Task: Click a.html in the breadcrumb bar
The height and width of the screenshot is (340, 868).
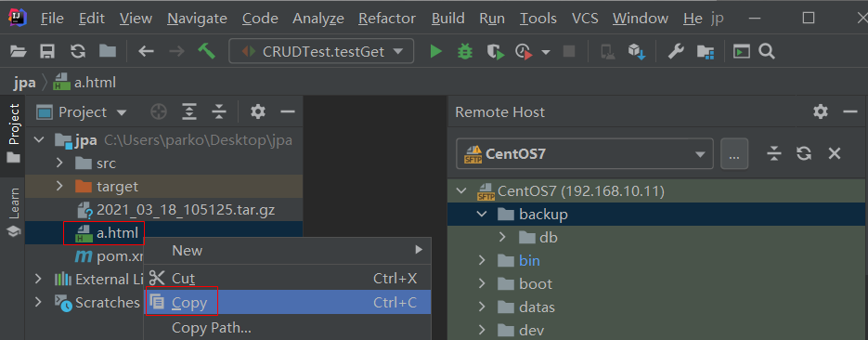Action: point(84,83)
